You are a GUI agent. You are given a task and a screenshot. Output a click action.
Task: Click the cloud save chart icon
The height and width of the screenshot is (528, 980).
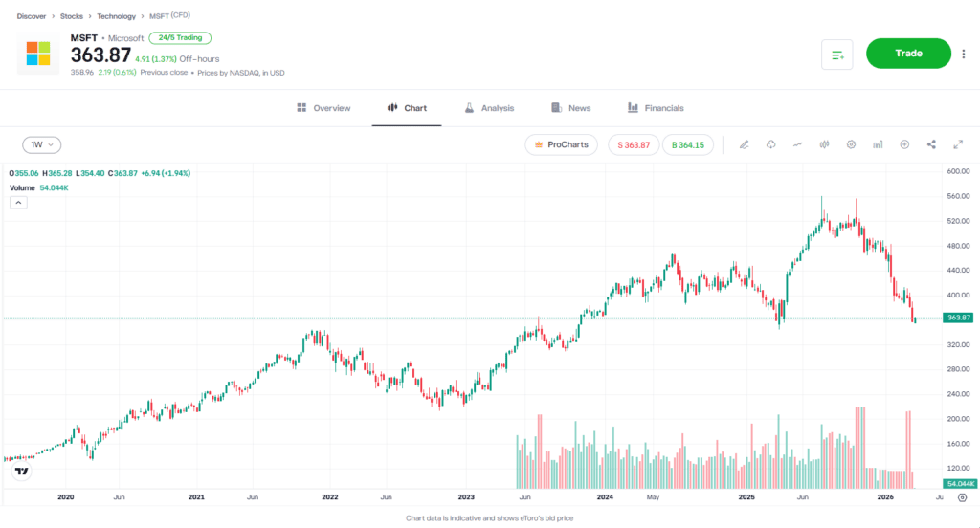tap(770, 144)
